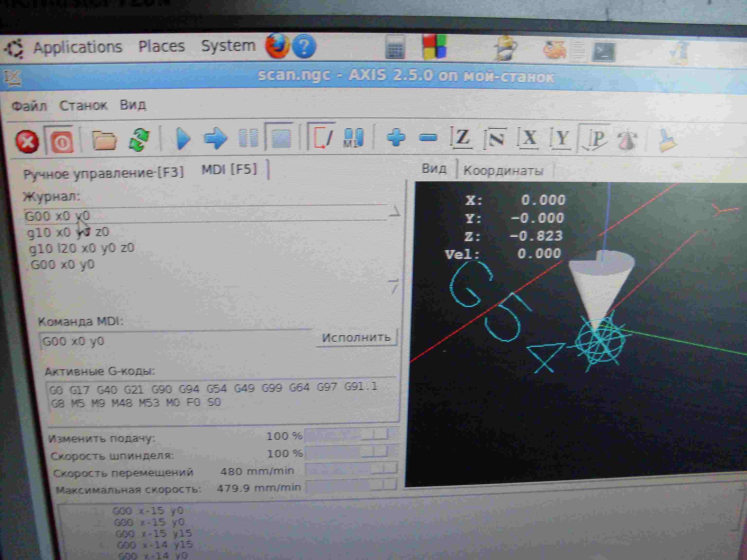
Task: Open the Станок menu
Action: tap(83, 106)
